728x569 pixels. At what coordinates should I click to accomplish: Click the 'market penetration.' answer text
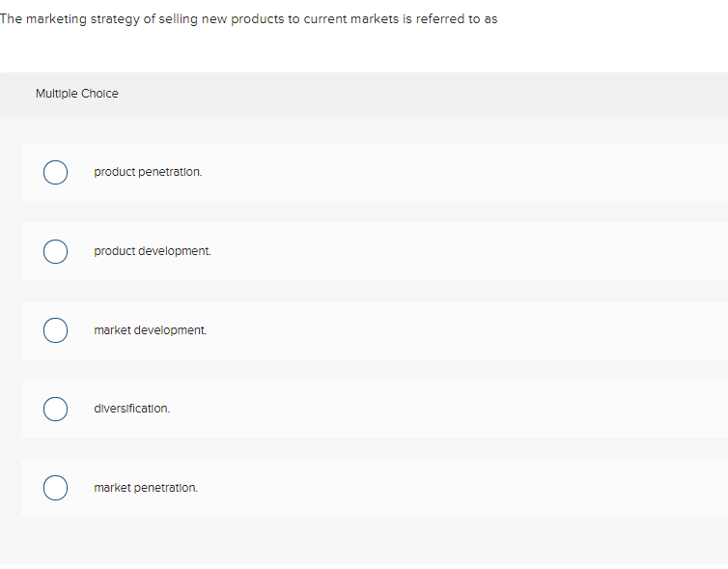coord(146,488)
